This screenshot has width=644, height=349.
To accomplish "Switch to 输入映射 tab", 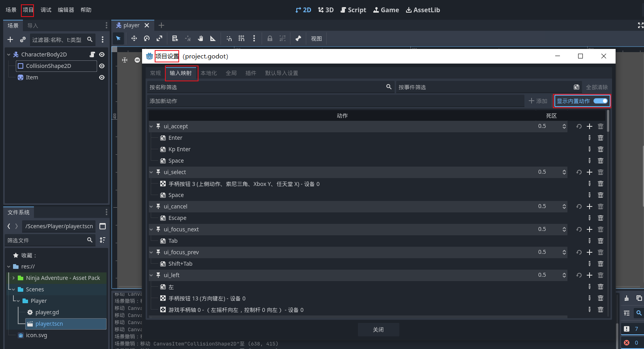I will (x=181, y=73).
